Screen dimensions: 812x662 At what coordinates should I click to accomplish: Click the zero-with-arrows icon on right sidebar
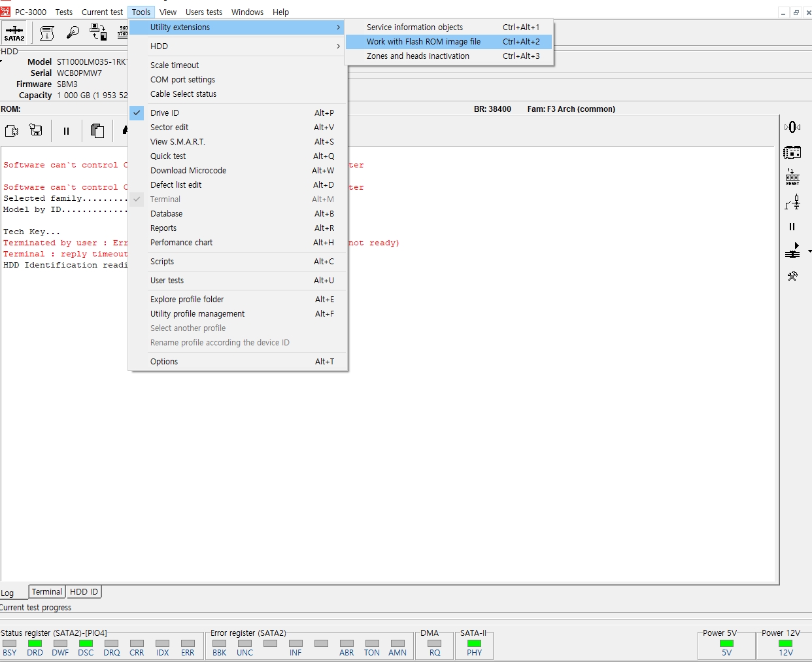coord(792,127)
